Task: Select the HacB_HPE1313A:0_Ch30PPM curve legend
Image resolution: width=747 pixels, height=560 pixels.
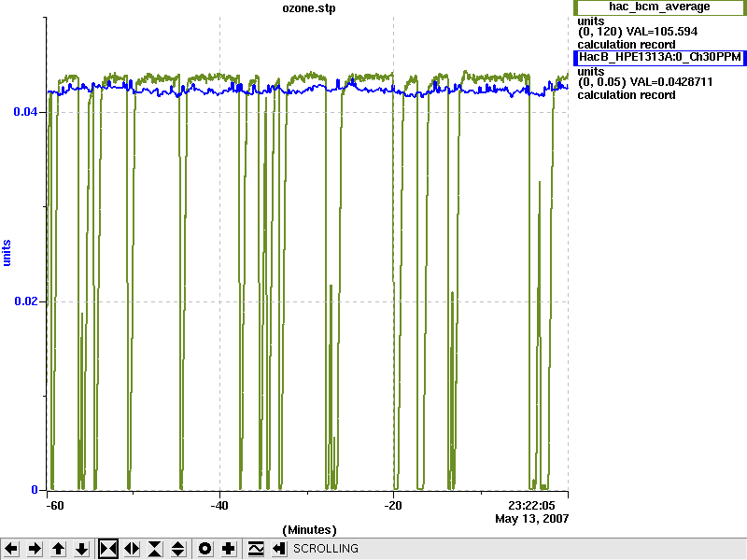Action: click(x=660, y=58)
